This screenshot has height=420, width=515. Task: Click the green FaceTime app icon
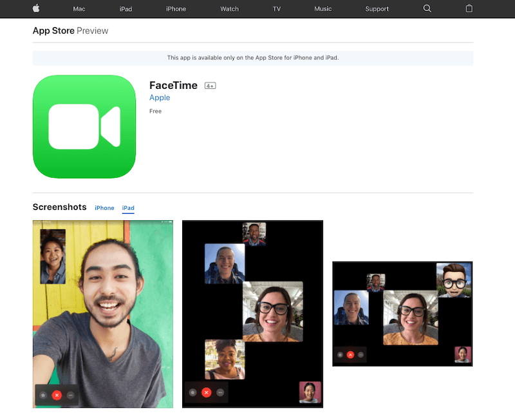(x=84, y=127)
